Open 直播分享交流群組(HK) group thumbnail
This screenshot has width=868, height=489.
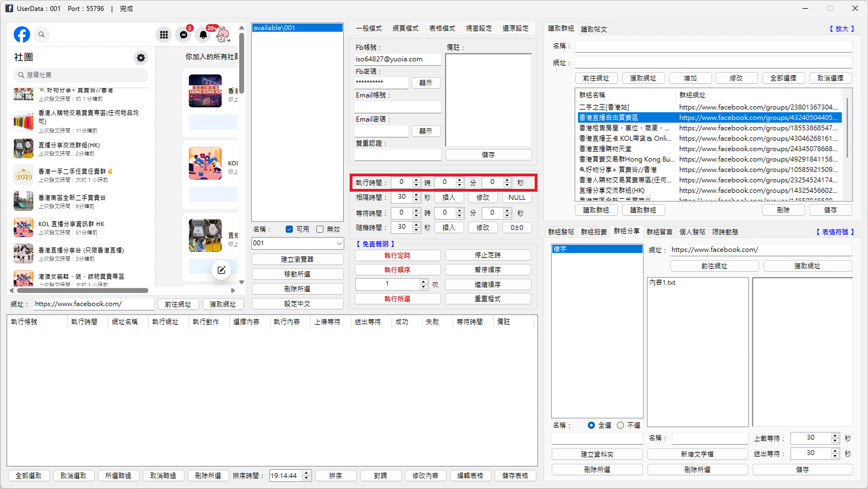[x=24, y=148]
